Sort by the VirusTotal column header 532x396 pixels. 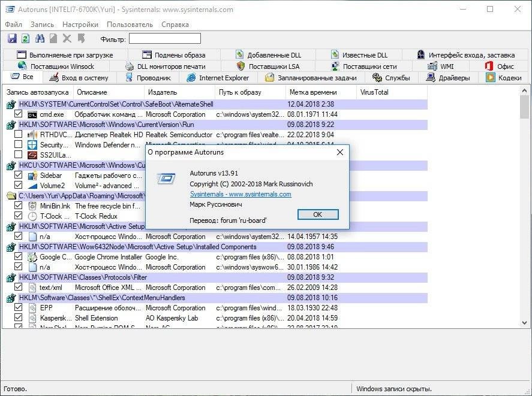[392, 92]
